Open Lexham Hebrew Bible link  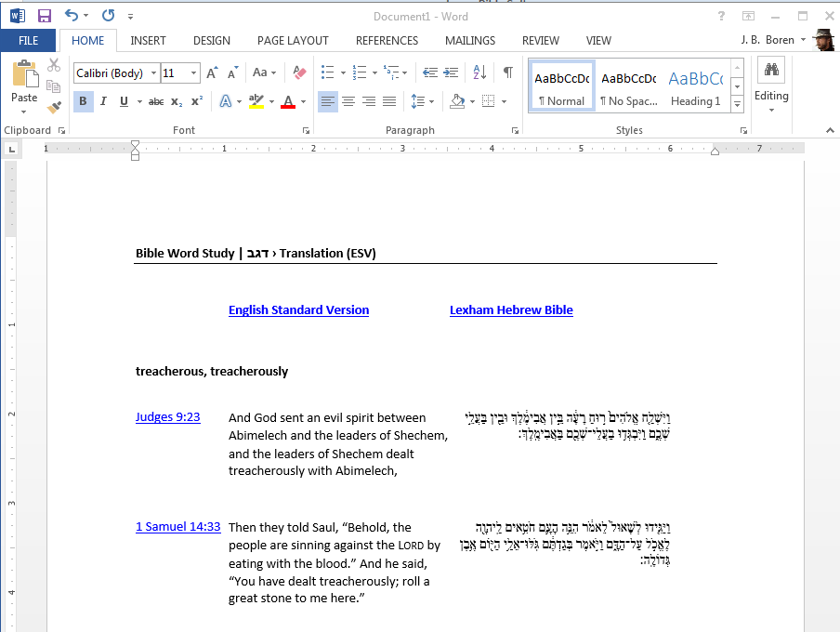[511, 309]
